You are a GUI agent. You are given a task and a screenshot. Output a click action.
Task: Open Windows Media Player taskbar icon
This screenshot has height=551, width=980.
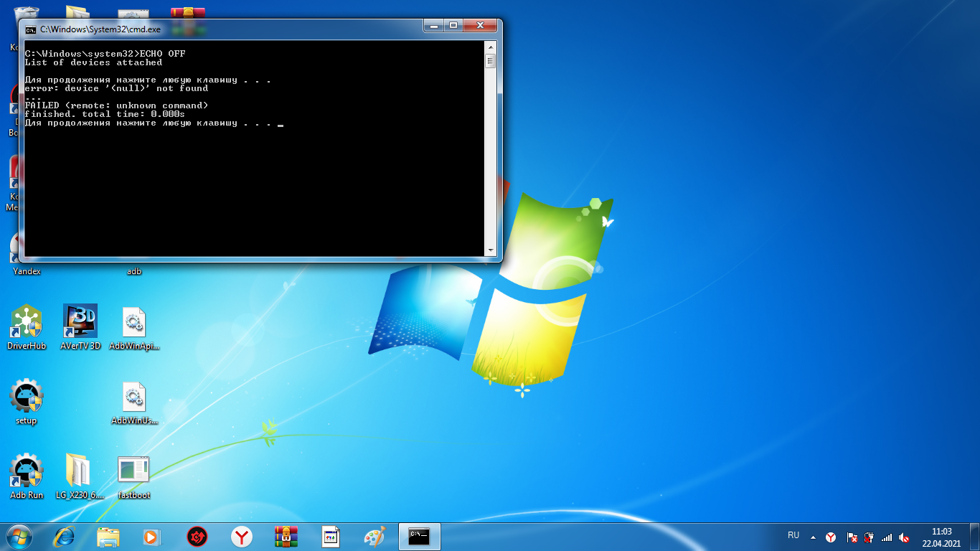tap(152, 537)
